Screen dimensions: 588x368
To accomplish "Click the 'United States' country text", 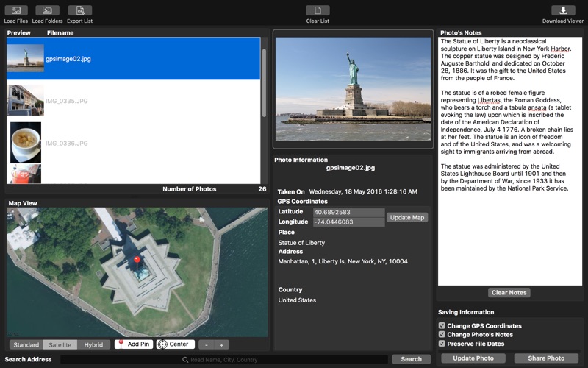I will pos(297,300).
